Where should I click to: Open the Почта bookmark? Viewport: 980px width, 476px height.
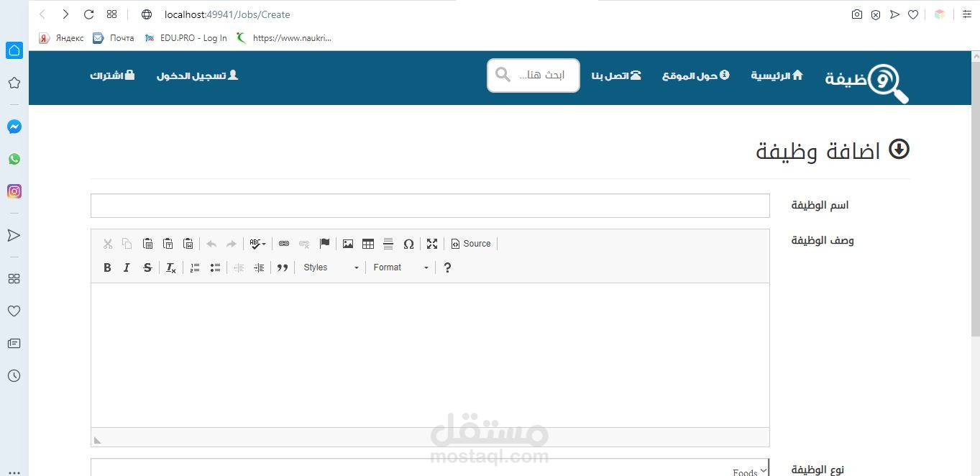pyautogui.click(x=114, y=38)
